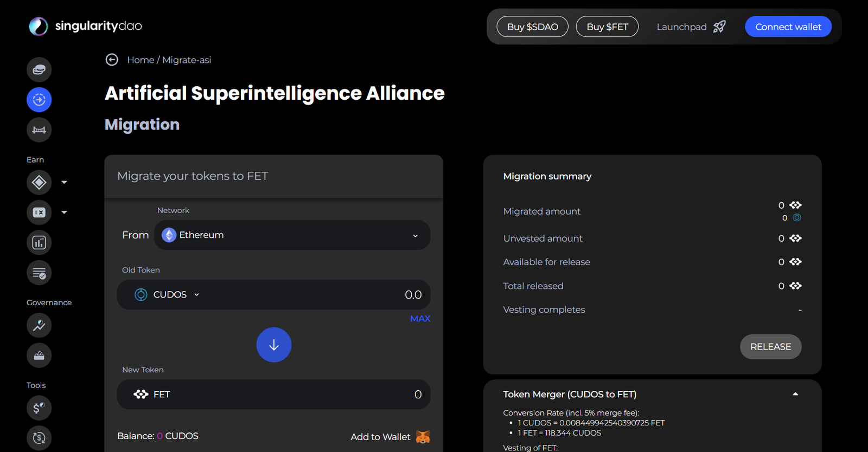Click the dollar sign tool icon

pos(39,408)
